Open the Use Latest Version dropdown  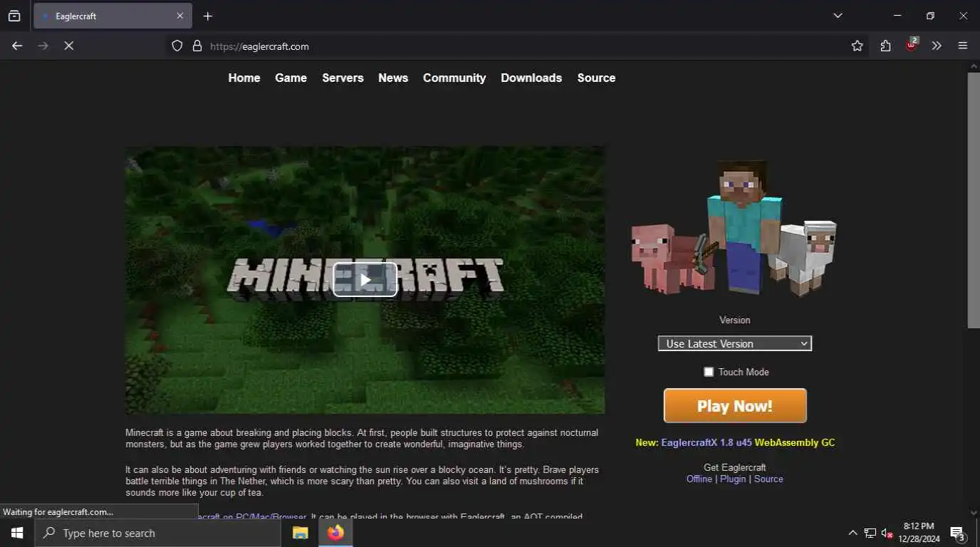(734, 343)
